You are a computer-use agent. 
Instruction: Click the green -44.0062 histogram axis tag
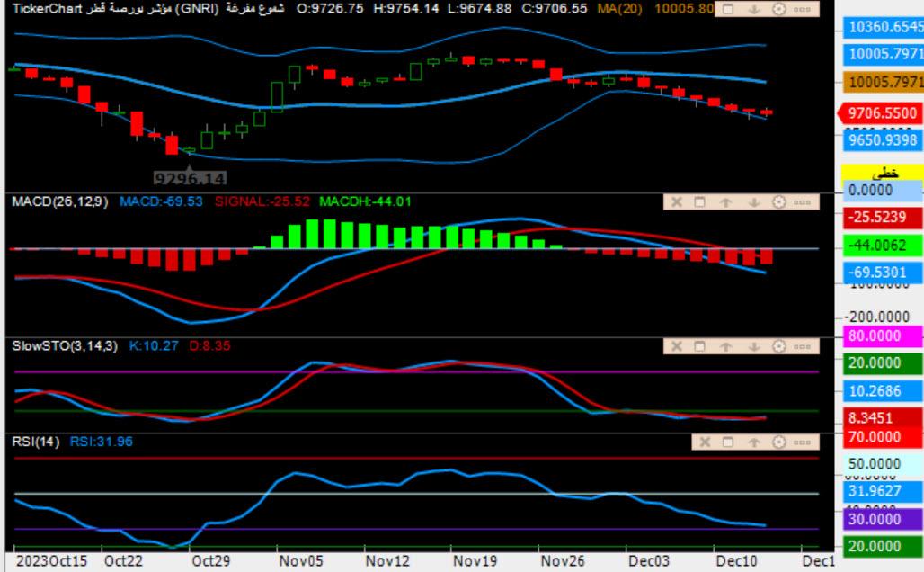tap(882, 246)
